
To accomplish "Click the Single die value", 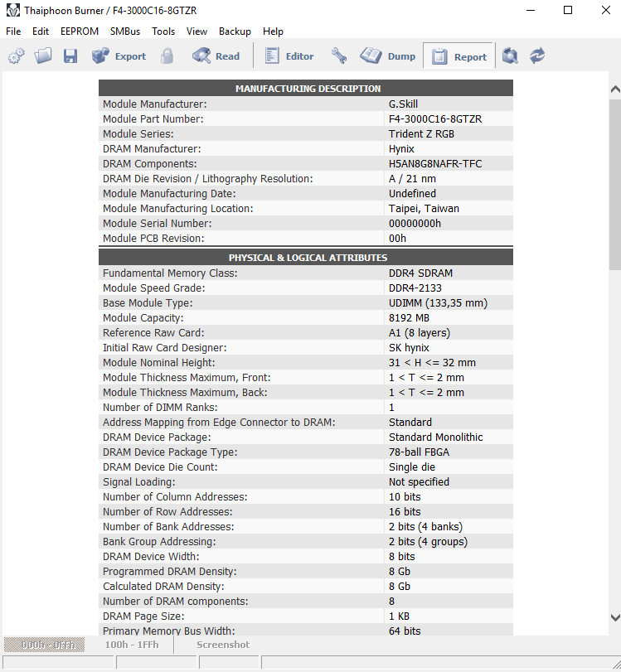I will coord(412,467).
